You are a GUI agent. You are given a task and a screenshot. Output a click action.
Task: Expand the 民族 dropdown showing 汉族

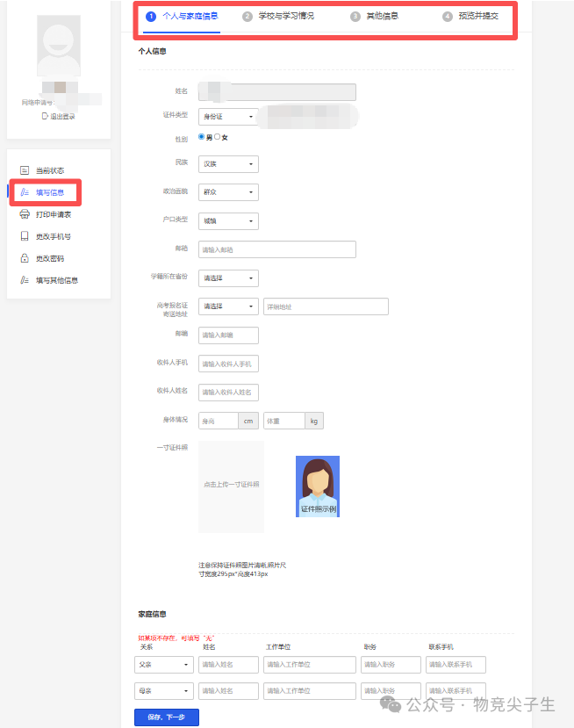click(228, 164)
